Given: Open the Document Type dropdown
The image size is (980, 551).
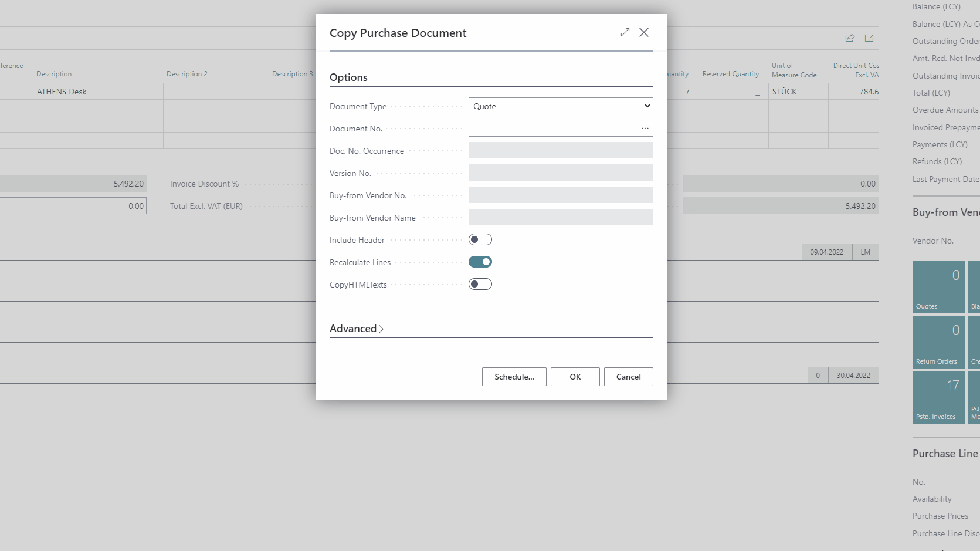Looking at the screenshot, I should click(x=560, y=106).
